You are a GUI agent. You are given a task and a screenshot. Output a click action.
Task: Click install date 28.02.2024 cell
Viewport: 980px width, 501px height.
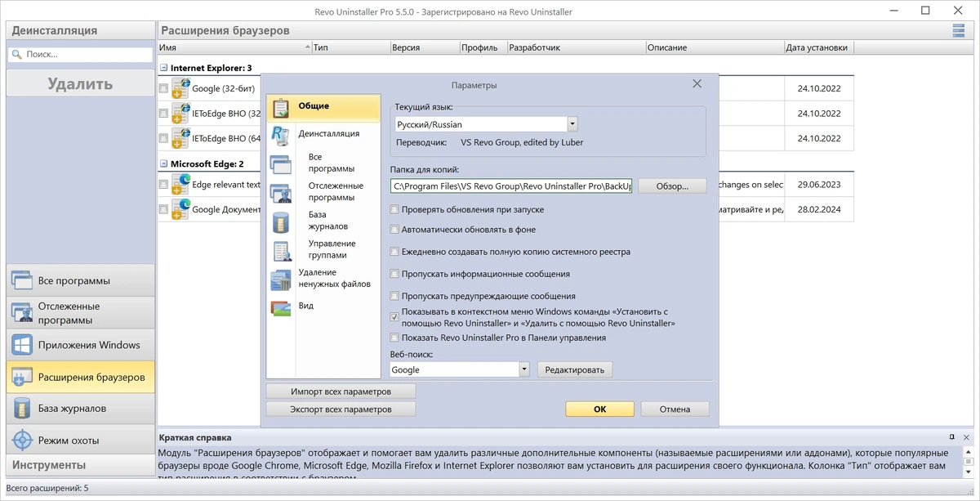[x=819, y=210]
